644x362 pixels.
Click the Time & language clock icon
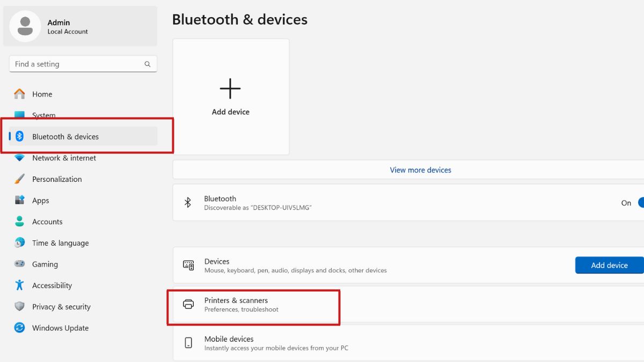coord(19,243)
